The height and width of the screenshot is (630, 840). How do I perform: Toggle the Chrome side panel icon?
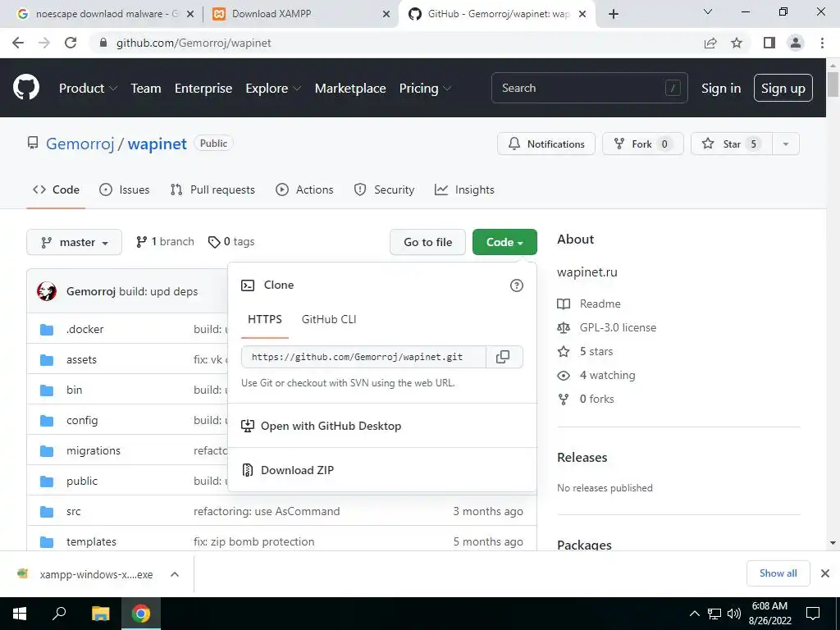pyautogui.click(x=769, y=43)
